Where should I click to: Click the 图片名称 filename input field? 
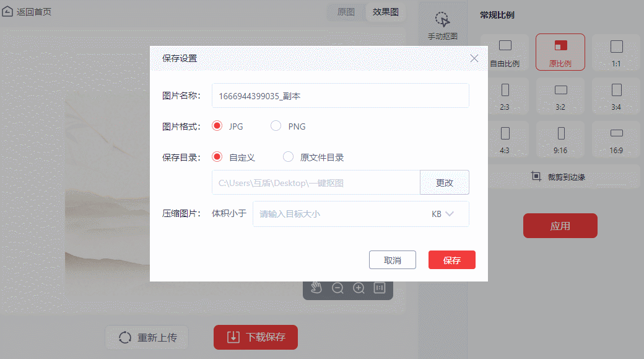pos(340,95)
